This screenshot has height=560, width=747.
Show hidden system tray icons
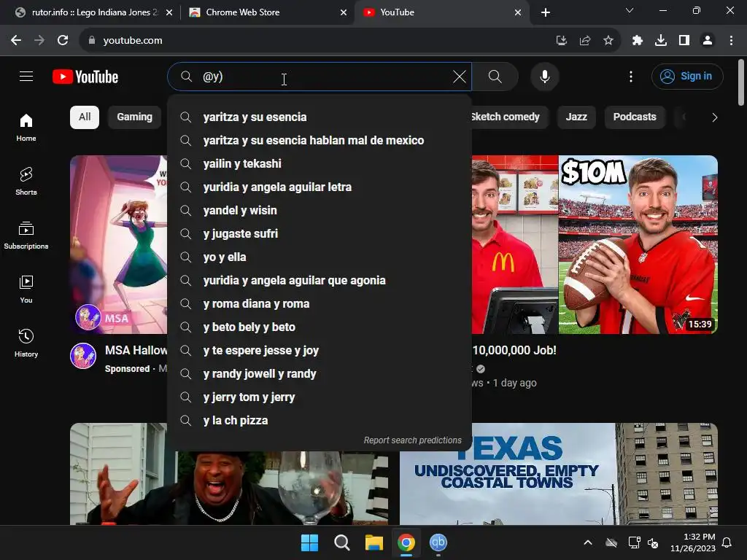tap(588, 542)
